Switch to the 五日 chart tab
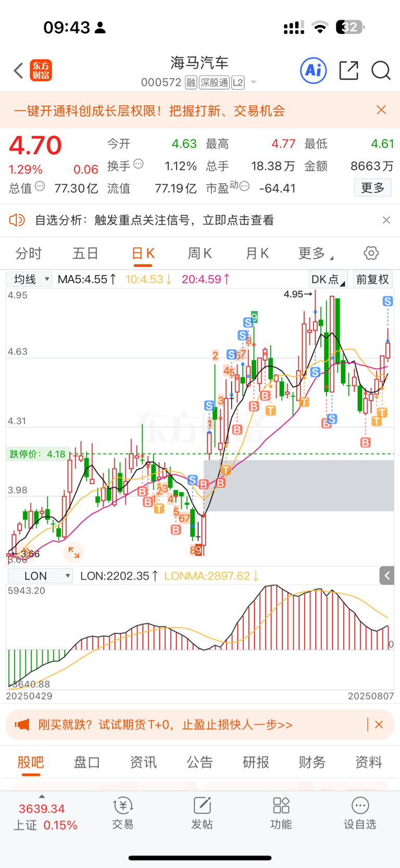This screenshot has width=400, height=868. [85, 253]
